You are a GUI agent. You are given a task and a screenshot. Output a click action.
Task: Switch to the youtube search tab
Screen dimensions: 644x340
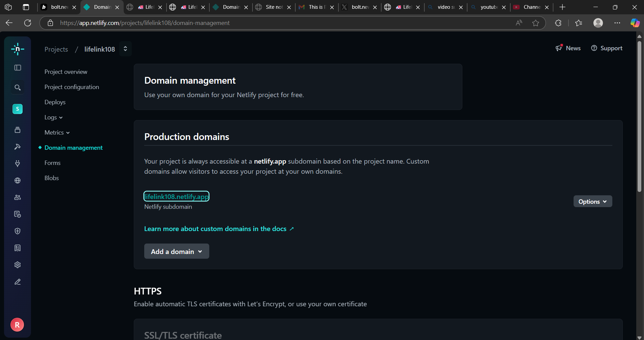click(488, 7)
